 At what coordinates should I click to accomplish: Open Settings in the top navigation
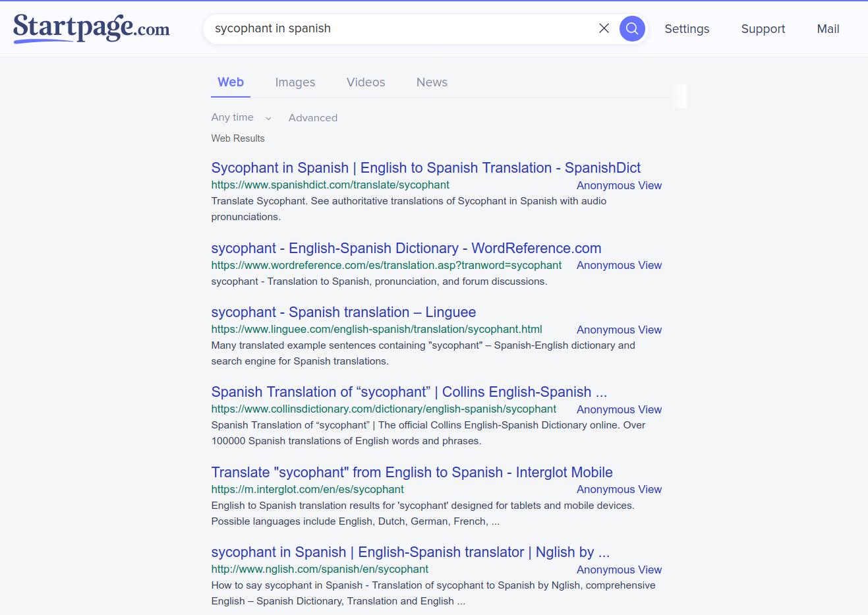tap(687, 29)
